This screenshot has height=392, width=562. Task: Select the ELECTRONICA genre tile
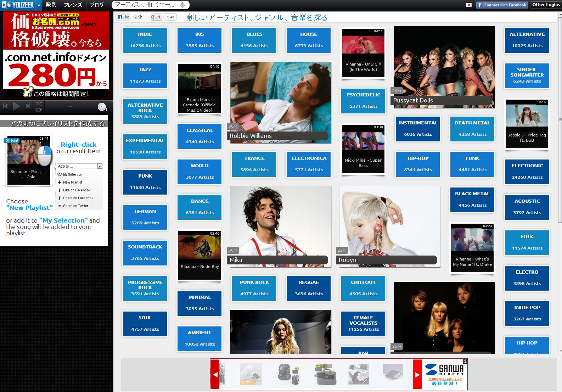coord(309,164)
